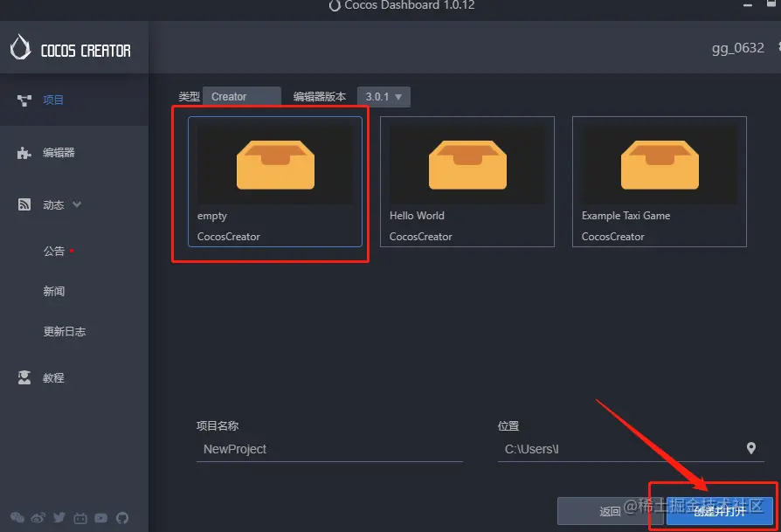Select the 'Example Taxi Game' template label
Image resolution: width=781 pixels, height=532 pixels.
point(625,216)
